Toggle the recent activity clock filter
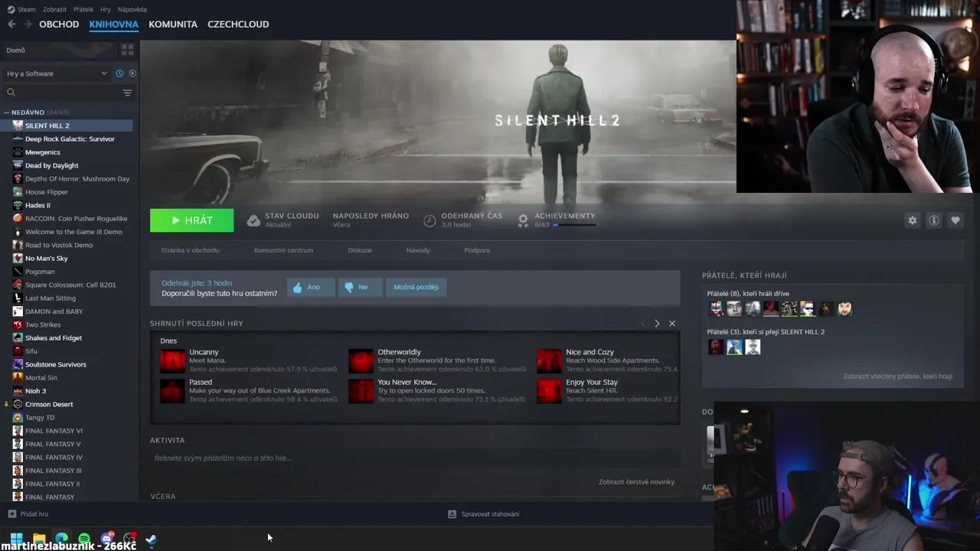This screenshot has width=980, height=551. point(119,73)
